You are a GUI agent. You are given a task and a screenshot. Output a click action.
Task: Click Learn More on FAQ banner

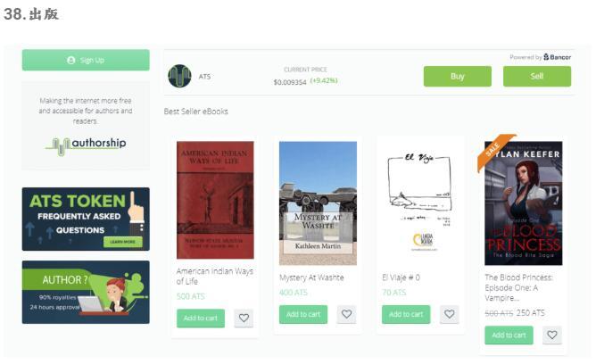point(123,242)
